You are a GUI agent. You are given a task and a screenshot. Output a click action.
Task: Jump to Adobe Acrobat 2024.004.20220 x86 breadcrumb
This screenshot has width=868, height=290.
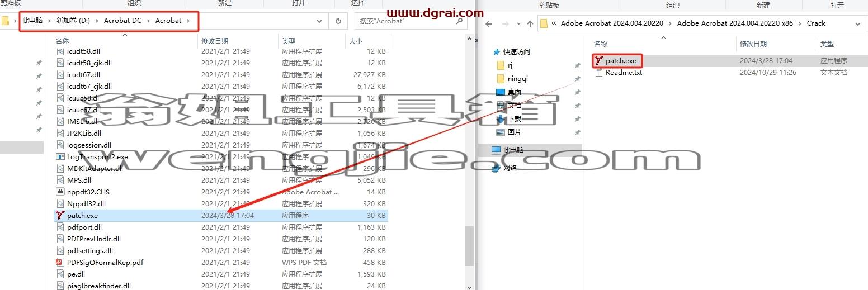pyautogui.click(x=734, y=23)
